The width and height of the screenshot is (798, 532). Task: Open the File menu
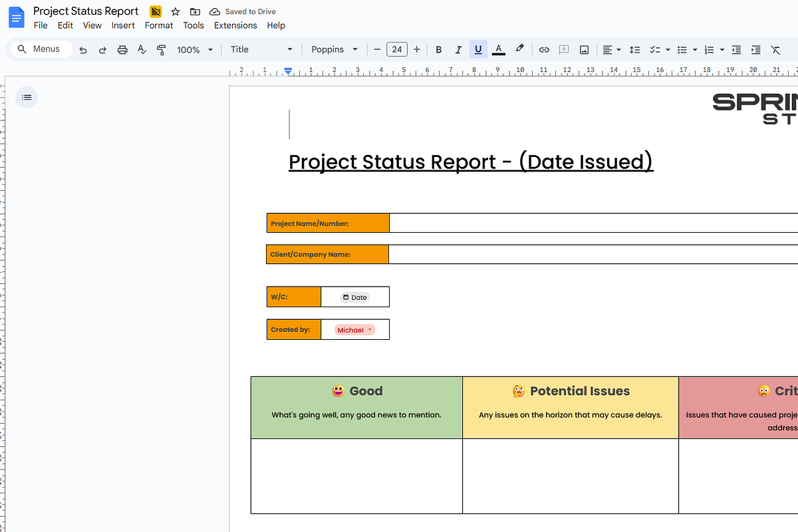(x=41, y=25)
